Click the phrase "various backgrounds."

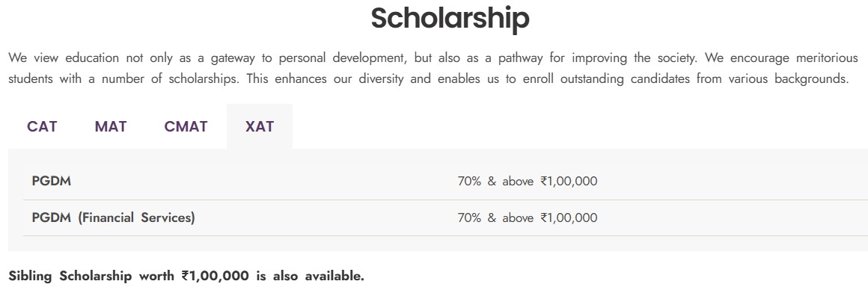pos(789,79)
